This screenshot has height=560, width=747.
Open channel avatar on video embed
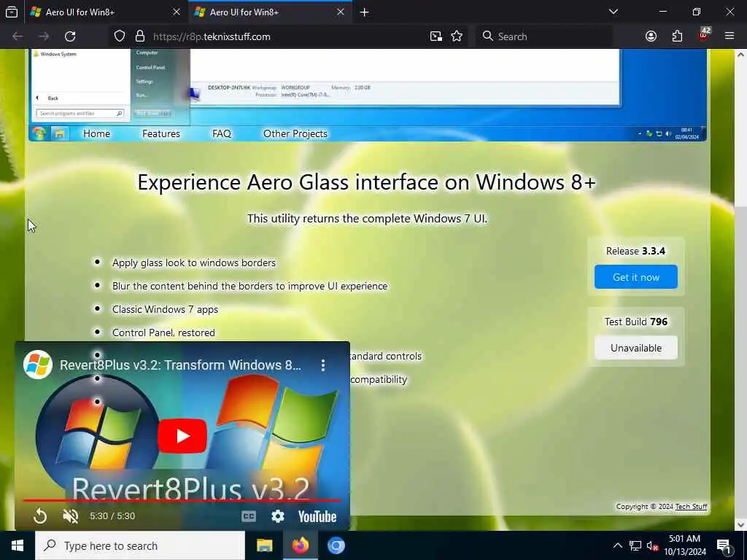[x=38, y=365]
